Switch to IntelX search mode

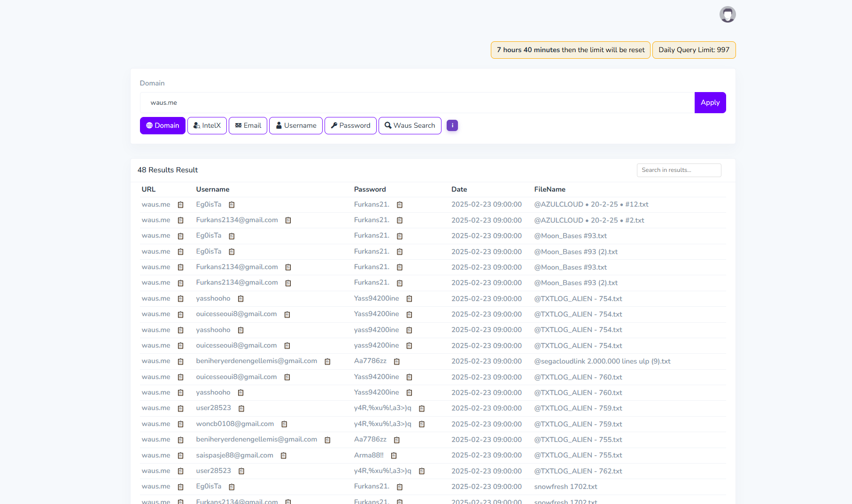[207, 125]
